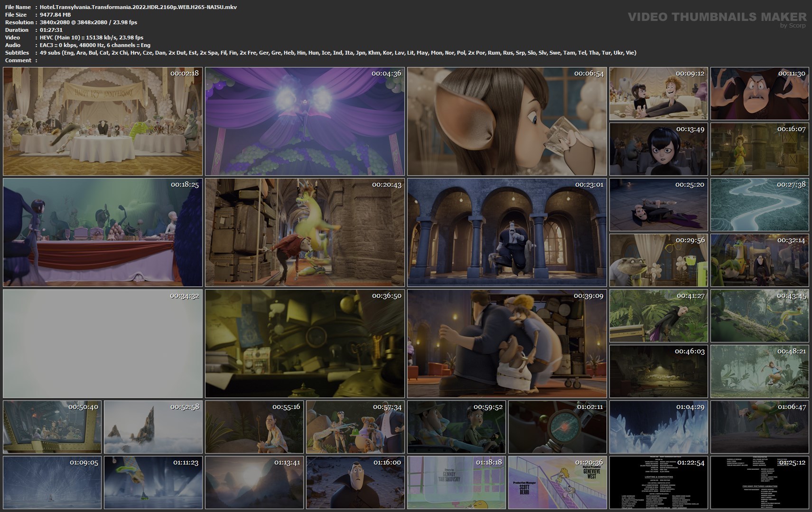812x512 pixels.
Task: Choose the dark 00:46:03 frame
Action: click(x=658, y=371)
